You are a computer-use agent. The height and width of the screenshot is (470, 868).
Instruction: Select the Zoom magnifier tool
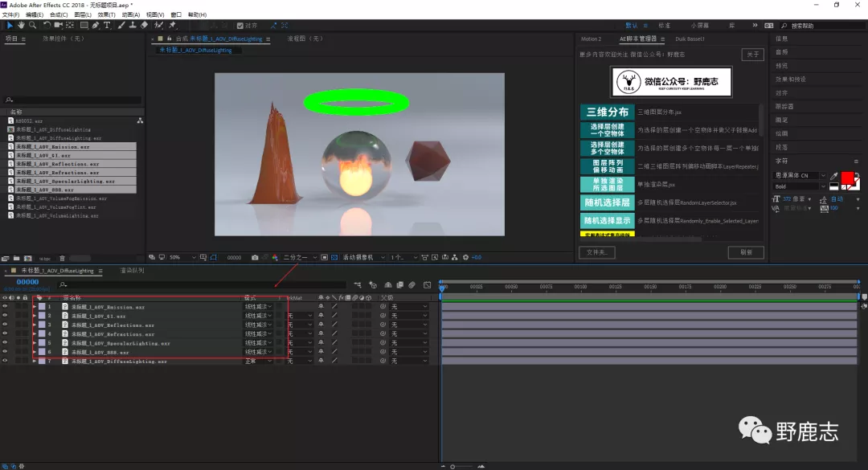pyautogui.click(x=32, y=26)
